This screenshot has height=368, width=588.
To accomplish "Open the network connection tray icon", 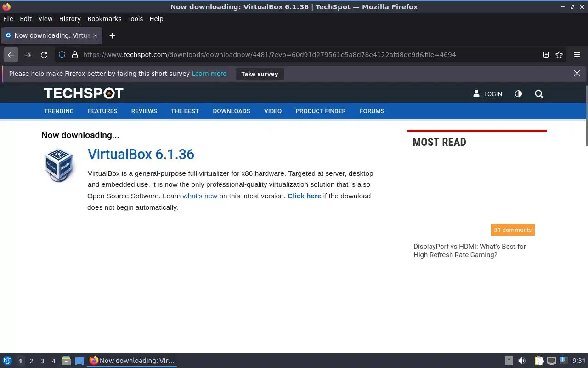I will tap(552, 361).
